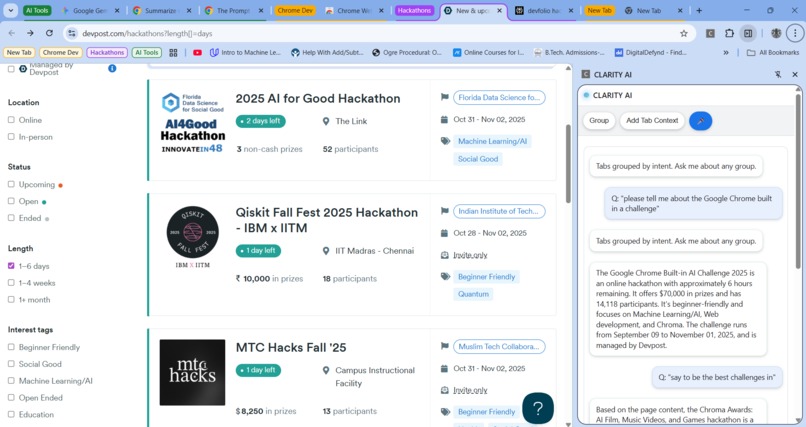Switch to the AI Tools tab group
Image resolution: width=806 pixels, height=427 pixels.
pos(37,10)
